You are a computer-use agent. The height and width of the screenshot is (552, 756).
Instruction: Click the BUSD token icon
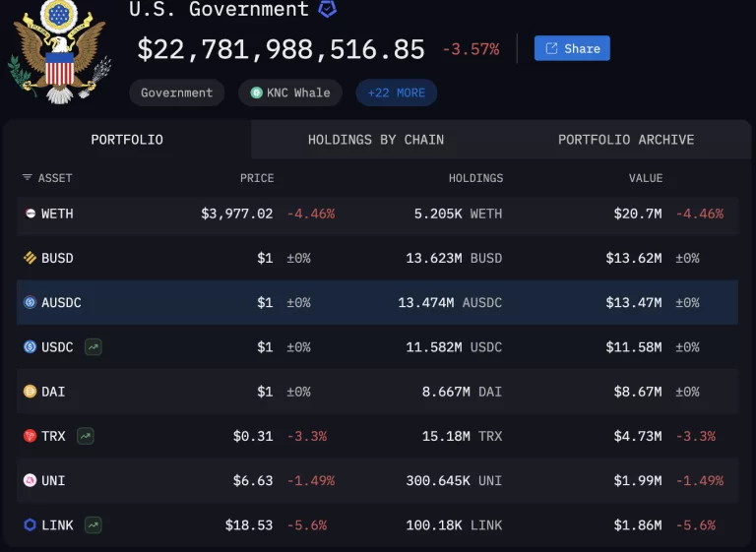(x=31, y=258)
